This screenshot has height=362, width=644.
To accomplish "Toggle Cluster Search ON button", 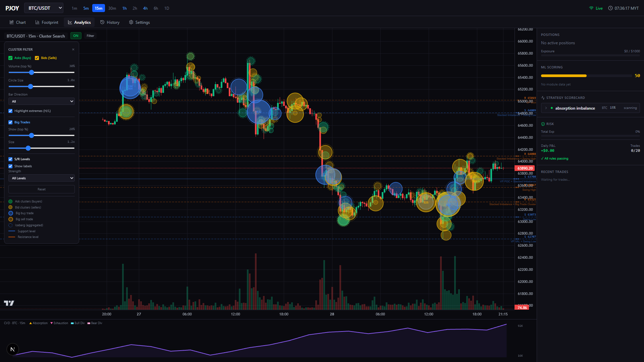I will tap(76, 36).
